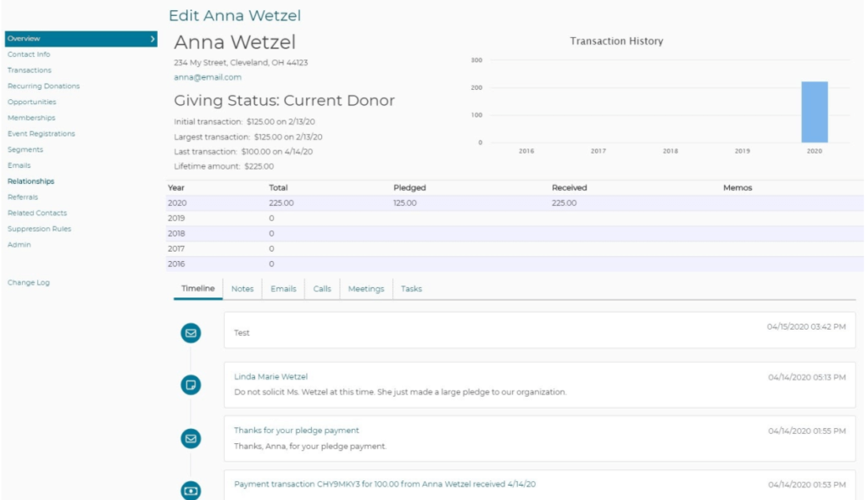Click the 2018 row year cell
Viewport: 868px width, 500px height.
click(x=176, y=234)
